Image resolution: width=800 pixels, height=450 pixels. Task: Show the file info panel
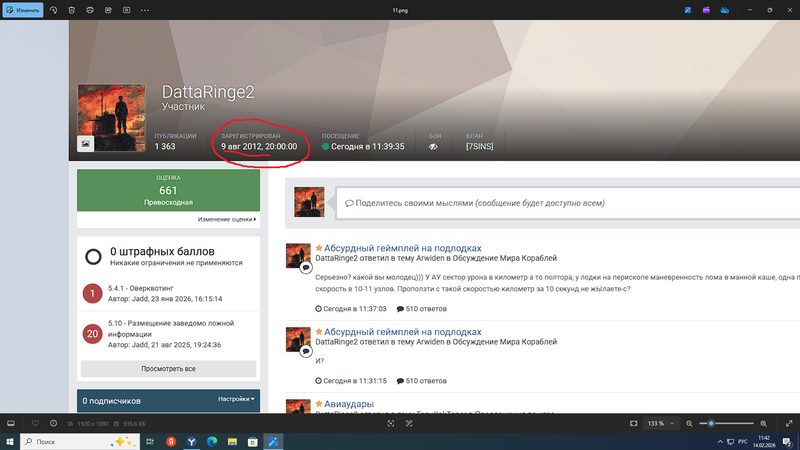pos(53,424)
